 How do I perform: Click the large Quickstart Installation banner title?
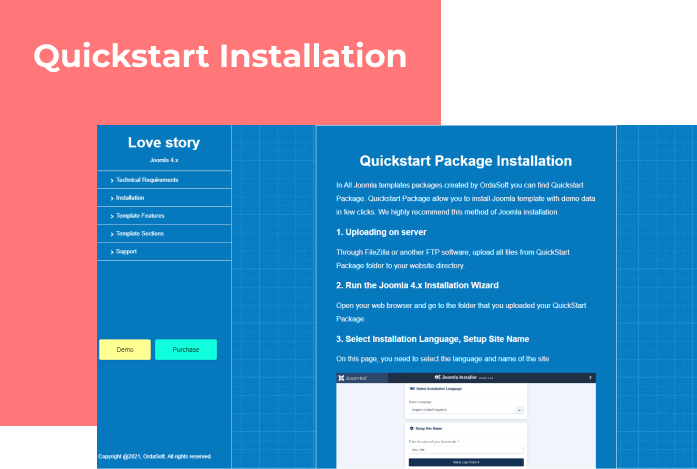click(x=220, y=56)
